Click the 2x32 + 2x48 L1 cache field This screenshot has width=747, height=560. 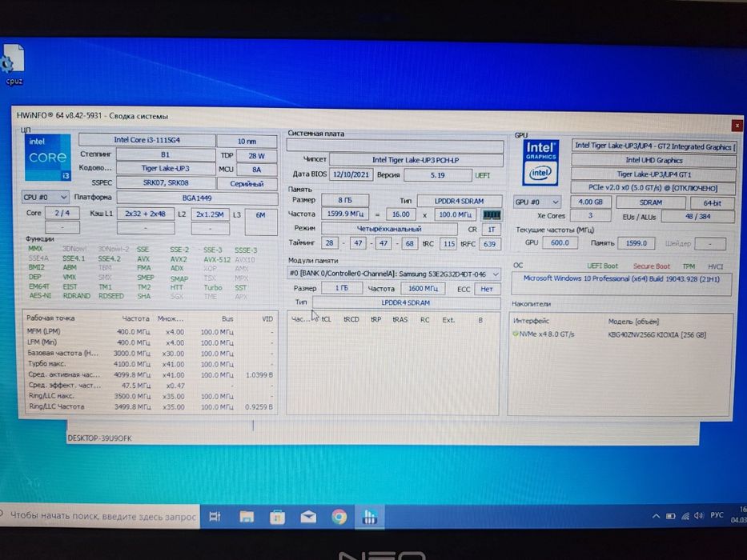coord(145,214)
